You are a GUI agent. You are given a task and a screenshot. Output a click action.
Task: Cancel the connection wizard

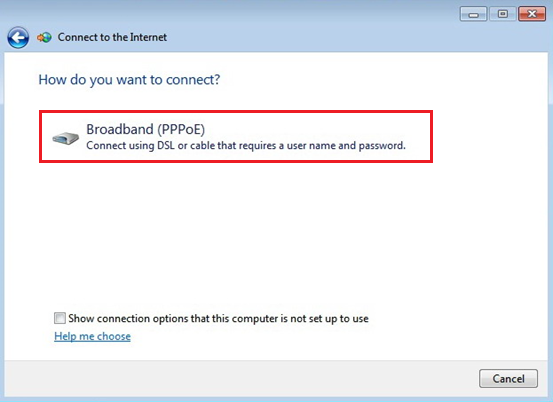[x=508, y=378]
